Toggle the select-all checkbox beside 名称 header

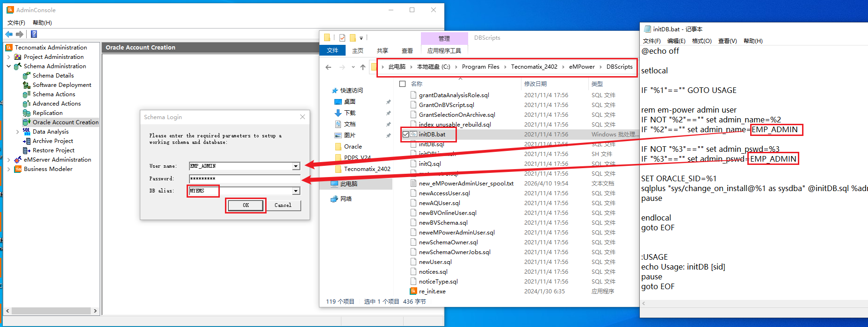click(402, 84)
